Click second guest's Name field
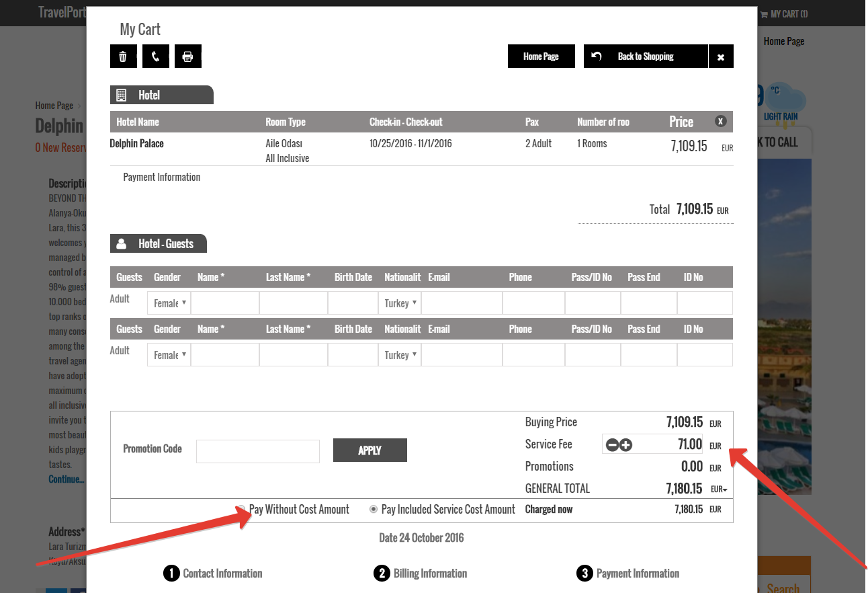 [225, 355]
